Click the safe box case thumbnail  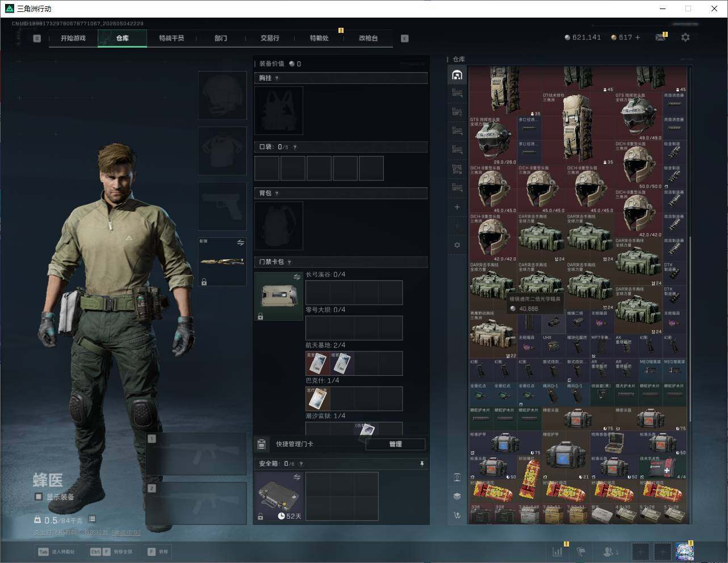[279, 497]
